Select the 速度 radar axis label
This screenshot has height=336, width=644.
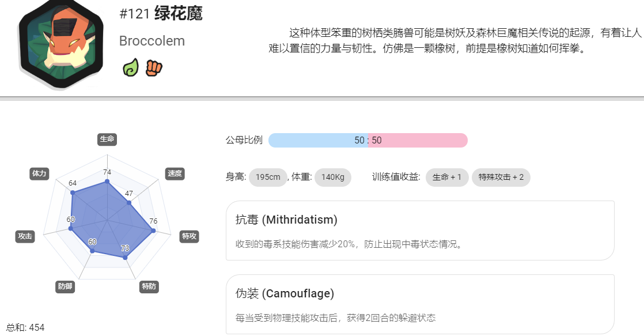[x=175, y=173]
